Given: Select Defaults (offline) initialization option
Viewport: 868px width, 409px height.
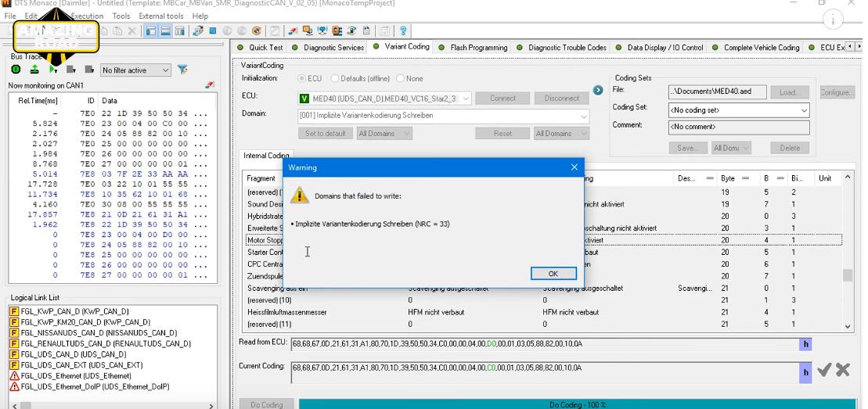Looking at the screenshot, I should coord(334,78).
